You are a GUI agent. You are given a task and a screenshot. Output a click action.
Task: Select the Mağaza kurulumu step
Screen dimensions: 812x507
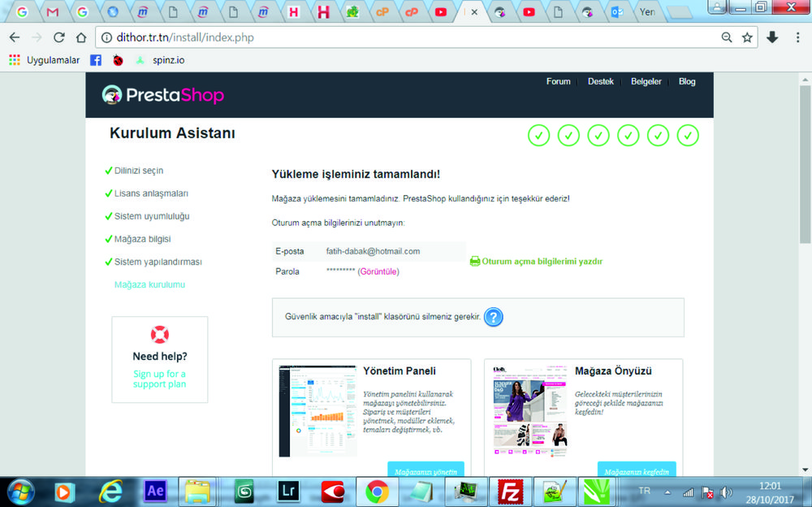(x=149, y=284)
